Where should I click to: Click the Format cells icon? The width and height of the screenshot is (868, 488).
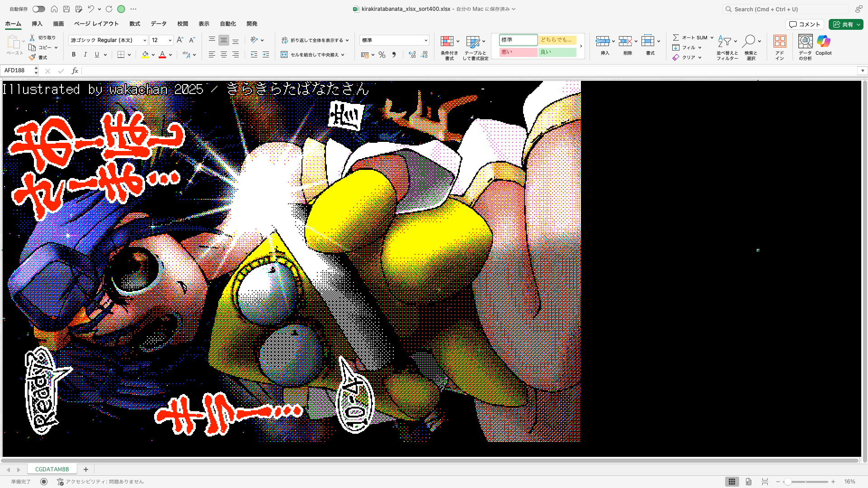648,41
